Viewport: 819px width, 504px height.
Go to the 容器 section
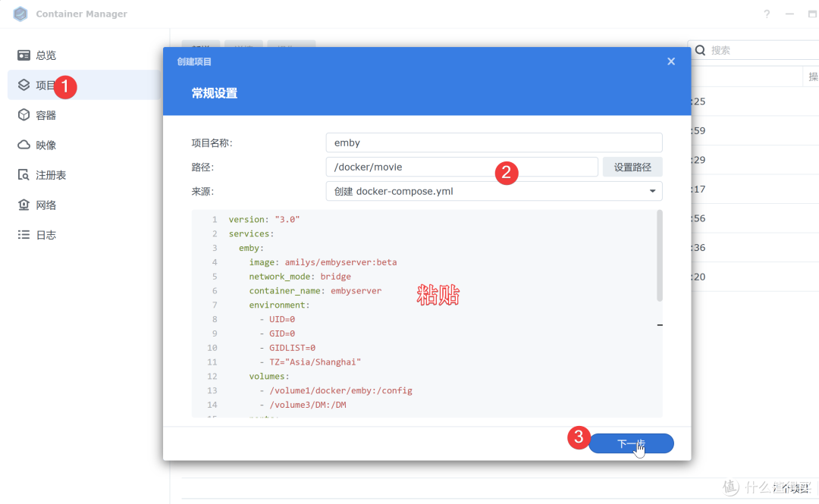pos(46,115)
